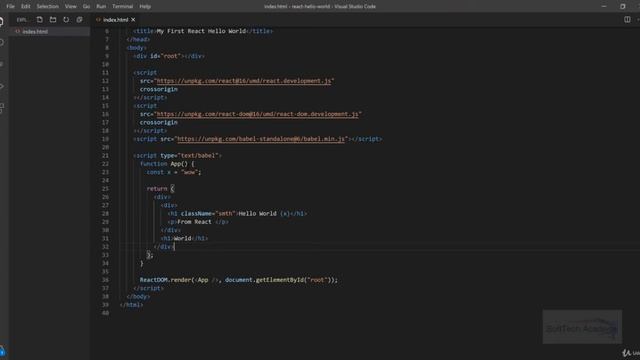640x360 pixels.
Task: Click the 'From React' paragraph text
Action: tap(194, 222)
